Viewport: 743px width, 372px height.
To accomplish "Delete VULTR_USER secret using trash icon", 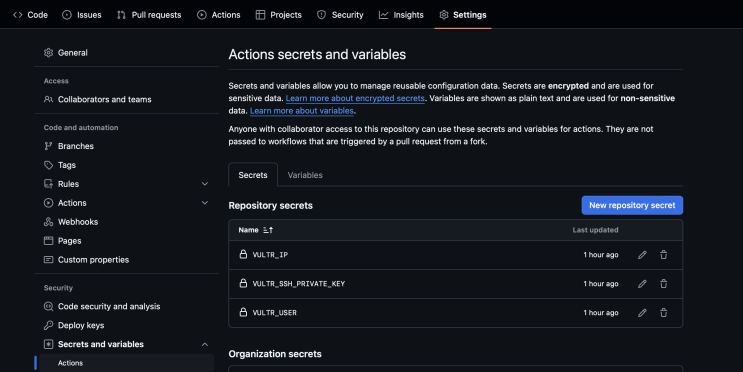I will (663, 313).
